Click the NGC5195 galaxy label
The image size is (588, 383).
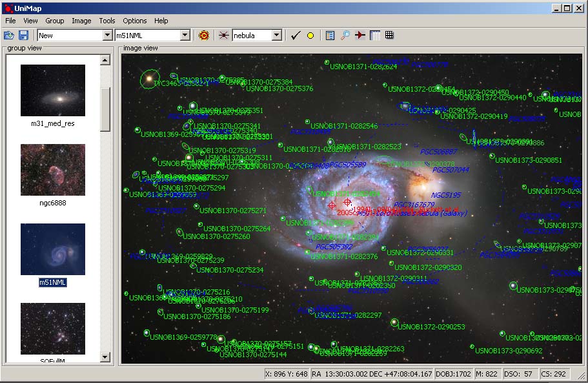pyautogui.click(x=446, y=195)
